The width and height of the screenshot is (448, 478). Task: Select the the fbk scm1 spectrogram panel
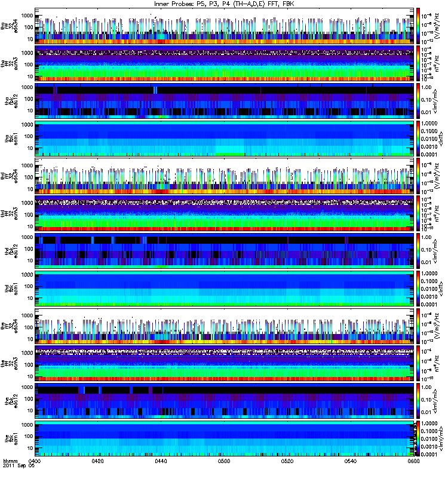point(225,439)
